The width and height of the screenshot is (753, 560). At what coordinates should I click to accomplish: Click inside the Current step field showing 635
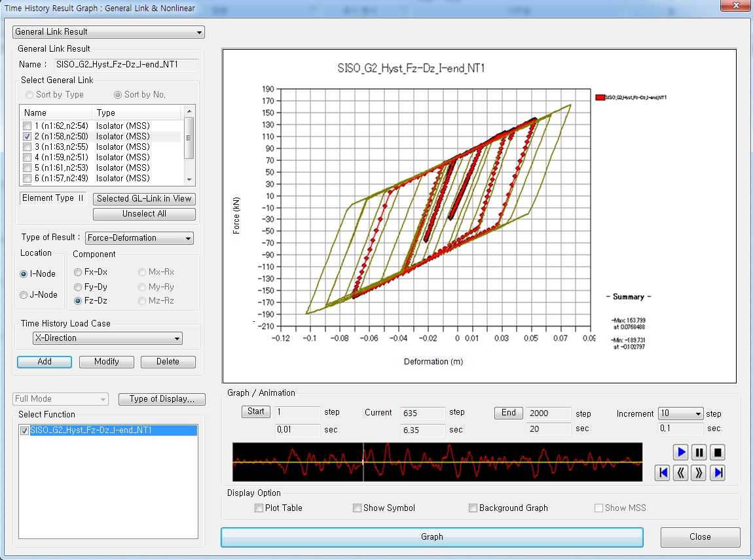[x=422, y=413]
